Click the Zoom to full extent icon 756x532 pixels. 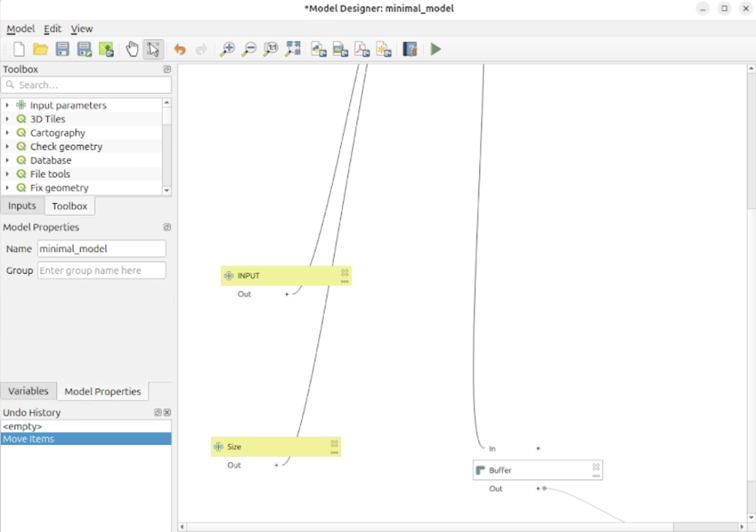[293, 49]
